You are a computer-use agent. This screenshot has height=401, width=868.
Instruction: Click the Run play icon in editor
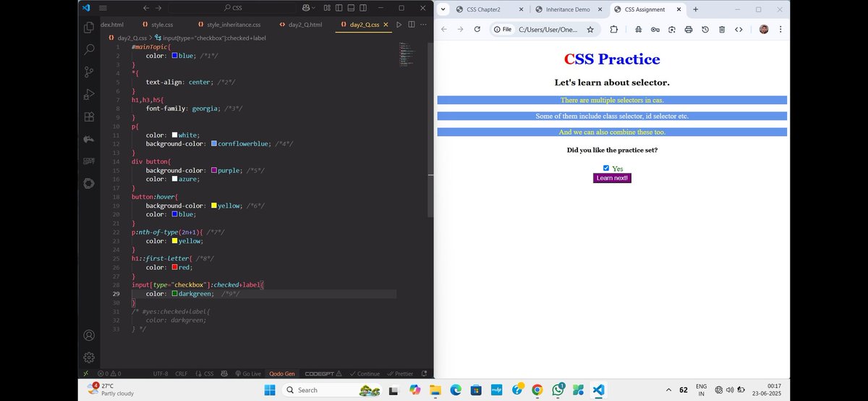(x=399, y=25)
